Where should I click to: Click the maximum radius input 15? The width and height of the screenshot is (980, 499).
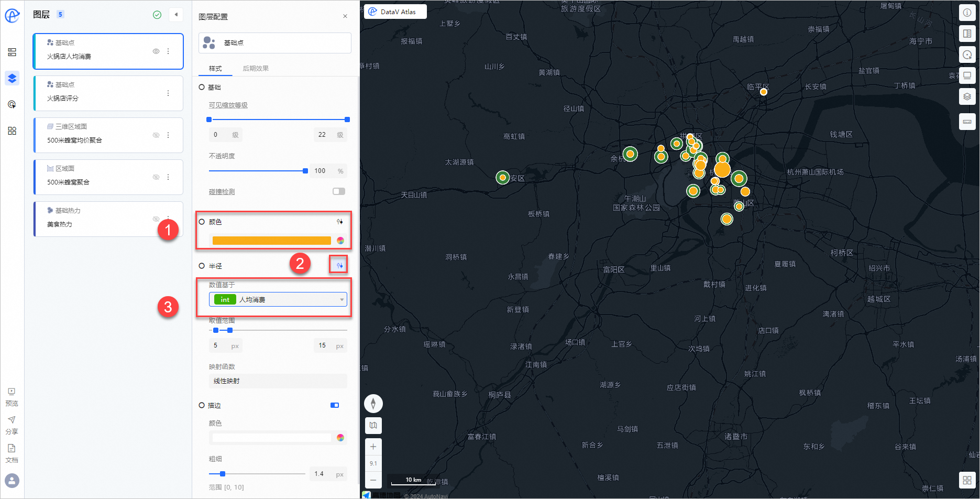[331, 345]
